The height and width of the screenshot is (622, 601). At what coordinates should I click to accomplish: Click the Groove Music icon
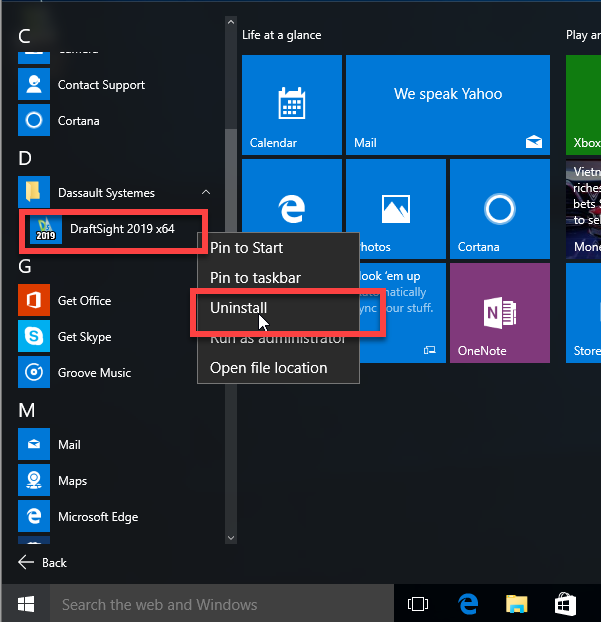pos(34,372)
